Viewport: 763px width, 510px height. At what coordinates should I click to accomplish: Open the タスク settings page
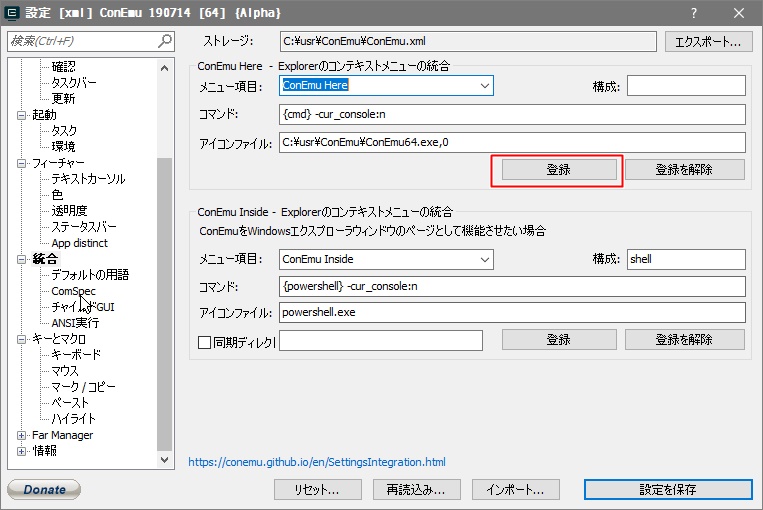[64, 131]
